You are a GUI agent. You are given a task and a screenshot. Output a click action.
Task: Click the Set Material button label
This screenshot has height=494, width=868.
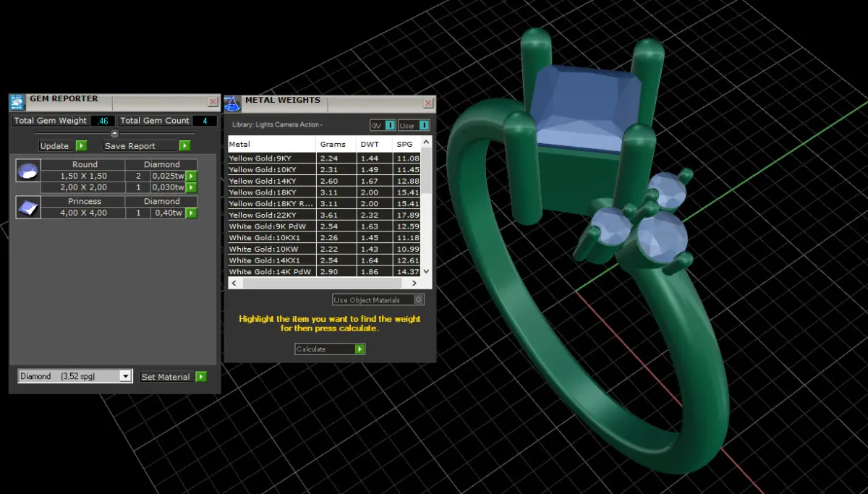(166, 377)
